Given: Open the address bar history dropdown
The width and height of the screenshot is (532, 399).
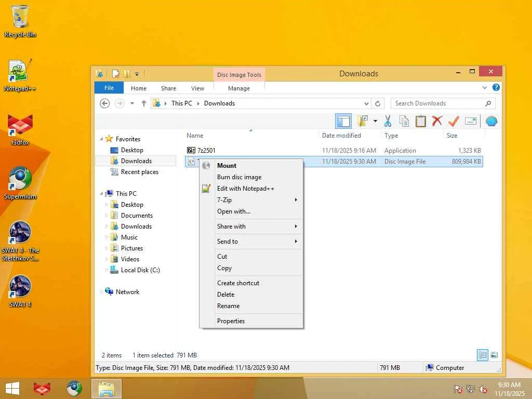Looking at the screenshot, I should click(x=366, y=103).
